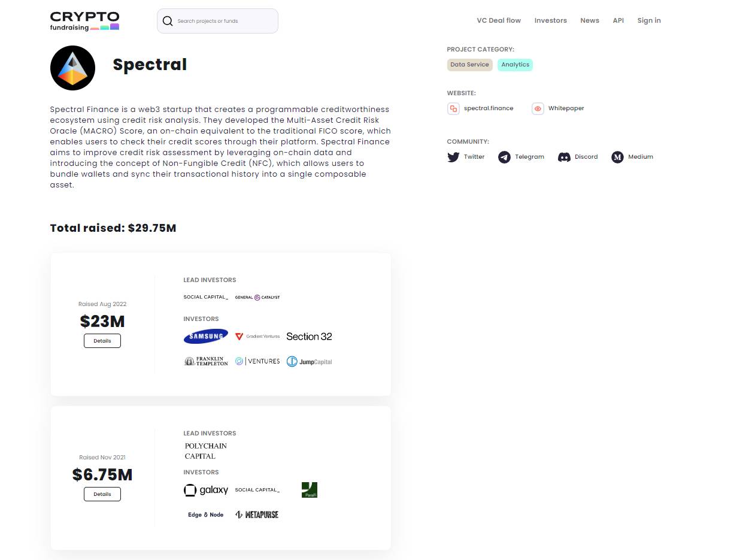The width and height of the screenshot is (749, 560).
Task: View Details of the $6.75M round
Action: coord(102,494)
